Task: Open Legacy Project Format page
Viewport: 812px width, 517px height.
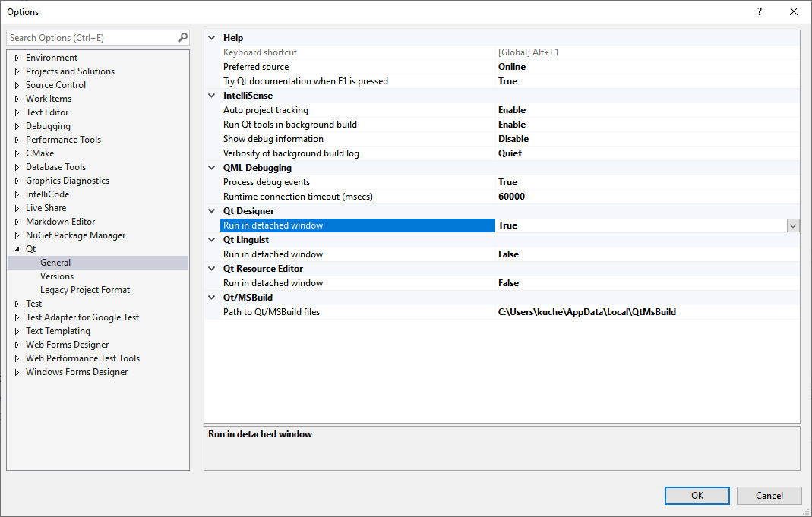Action: (85, 290)
